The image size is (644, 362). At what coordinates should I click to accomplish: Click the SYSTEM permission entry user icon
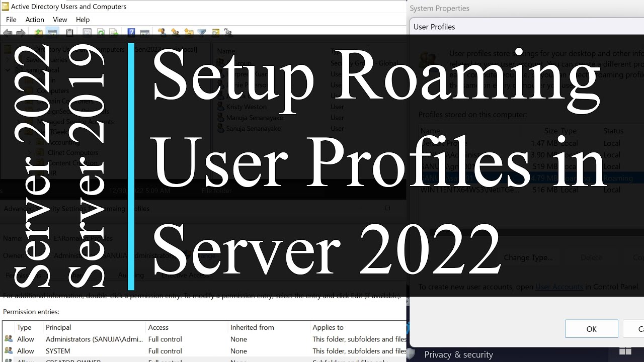point(9,351)
